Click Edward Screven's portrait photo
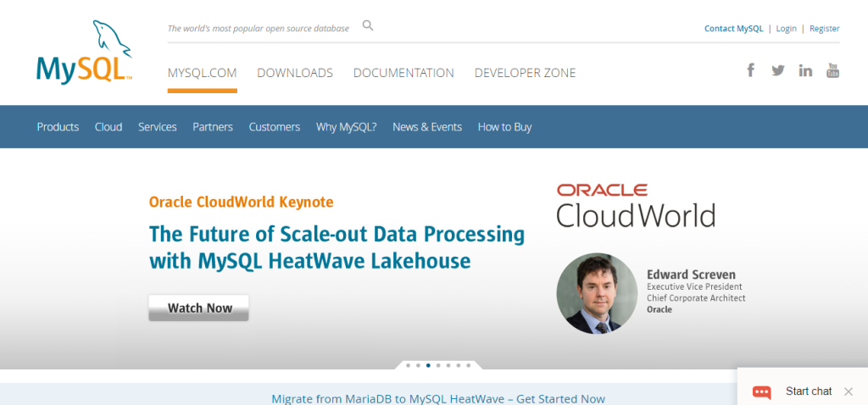 tap(597, 293)
